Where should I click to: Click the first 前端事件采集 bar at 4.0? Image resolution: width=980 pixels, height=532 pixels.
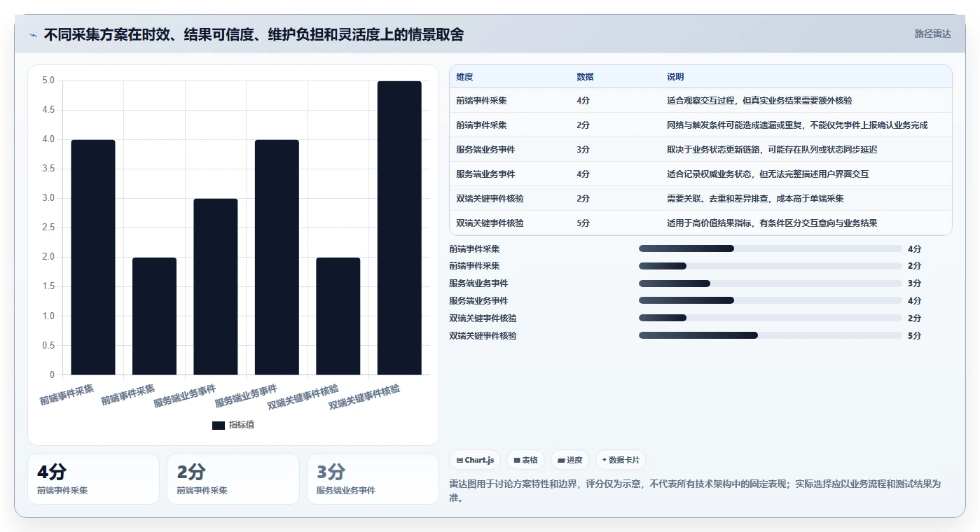pyautogui.click(x=93, y=257)
